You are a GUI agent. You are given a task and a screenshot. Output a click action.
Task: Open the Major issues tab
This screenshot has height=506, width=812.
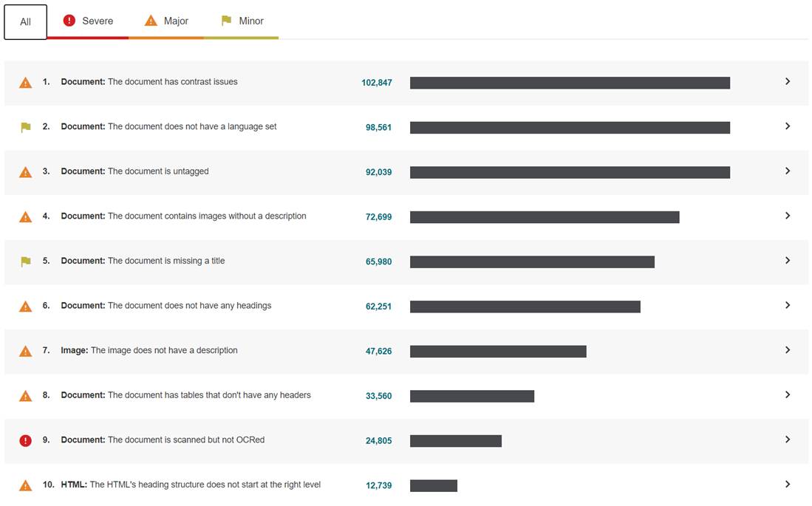pos(166,21)
